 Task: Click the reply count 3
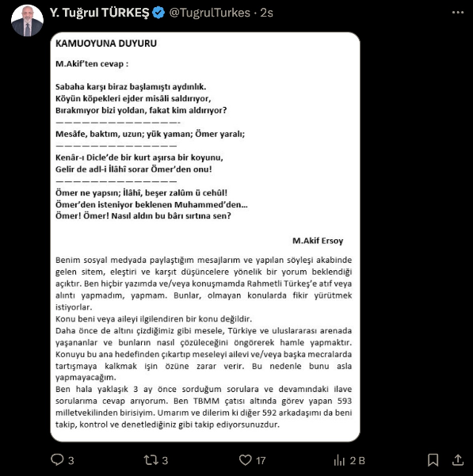coord(71,460)
